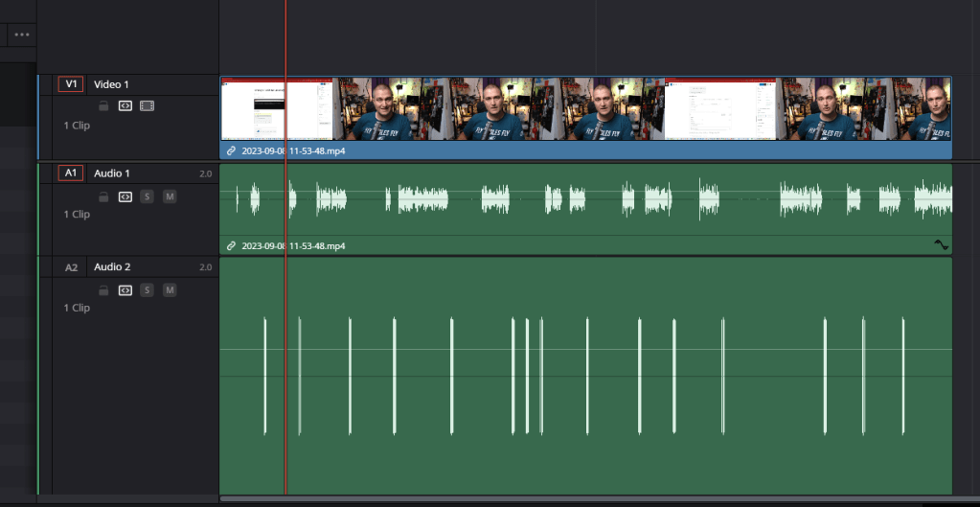Select the audio clip 2023-09-08 11-53-48.mp4 on A1

pos(585,209)
